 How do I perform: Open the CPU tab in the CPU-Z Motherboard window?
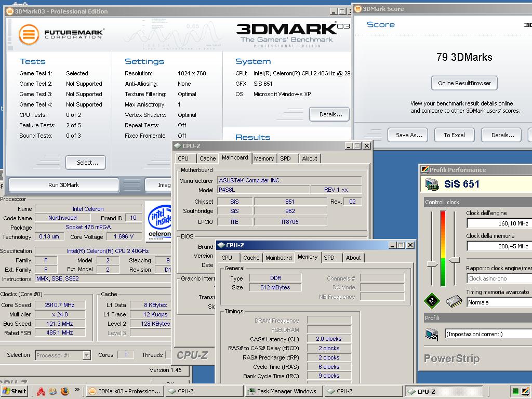[183, 158]
